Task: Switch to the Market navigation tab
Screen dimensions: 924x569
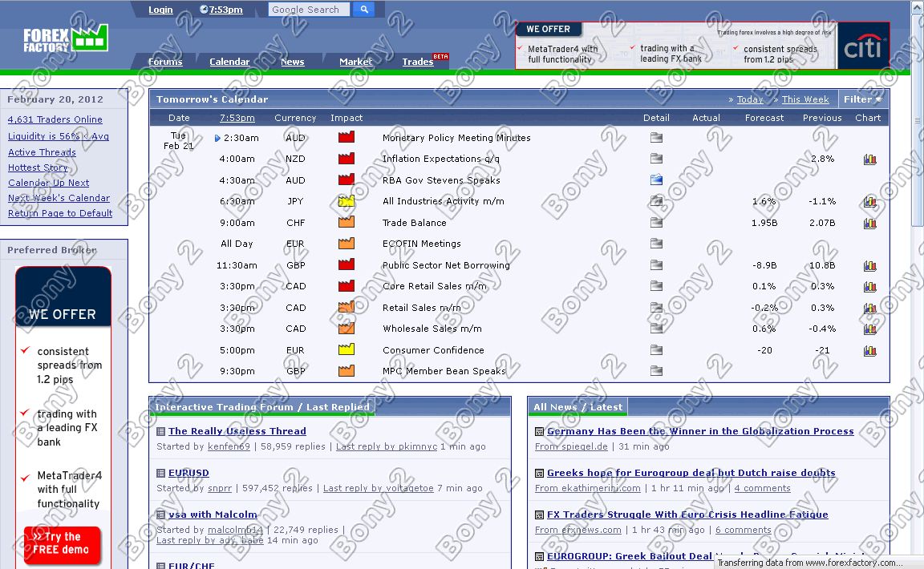Action: pyautogui.click(x=355, y=62)
